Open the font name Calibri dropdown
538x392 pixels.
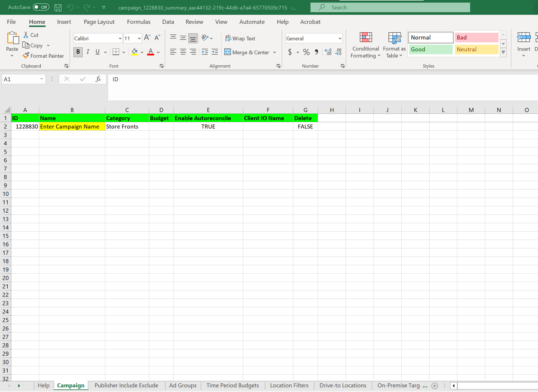(x=120, y=38)
